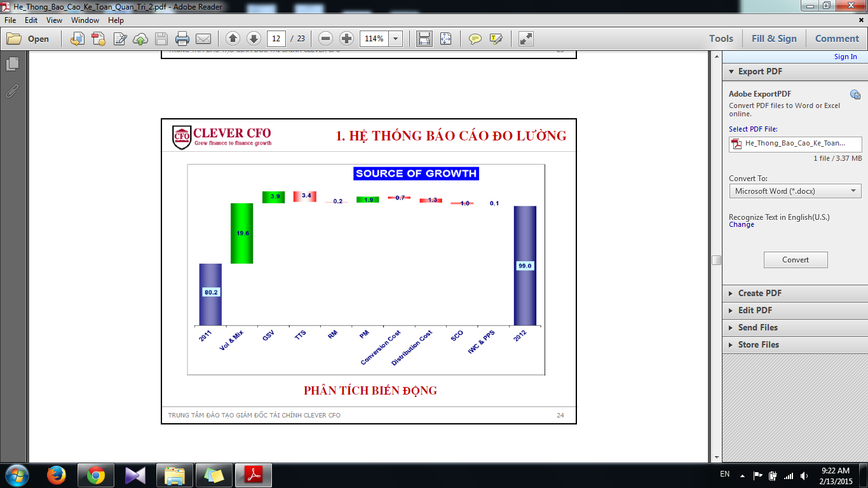Image resolution: width=868 pixels, height=488 pixels.
Task: Go to previous page with up arrow
Action: point(233,39)
